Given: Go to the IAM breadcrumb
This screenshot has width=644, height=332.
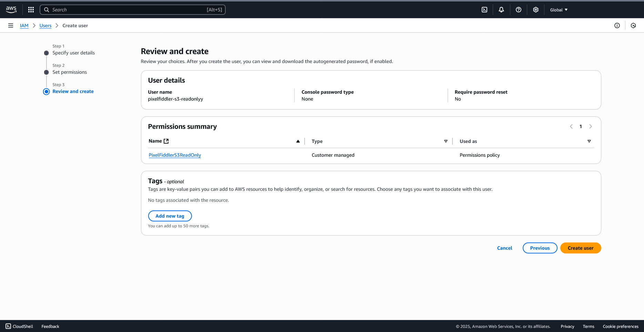Looking at the screenshot, I should click(24, 25).
